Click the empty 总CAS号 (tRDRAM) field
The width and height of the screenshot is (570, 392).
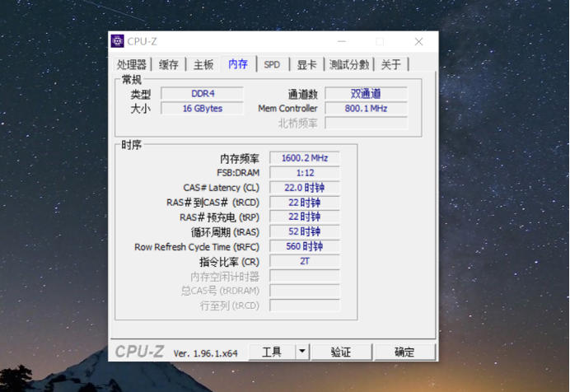click(305, 291)
